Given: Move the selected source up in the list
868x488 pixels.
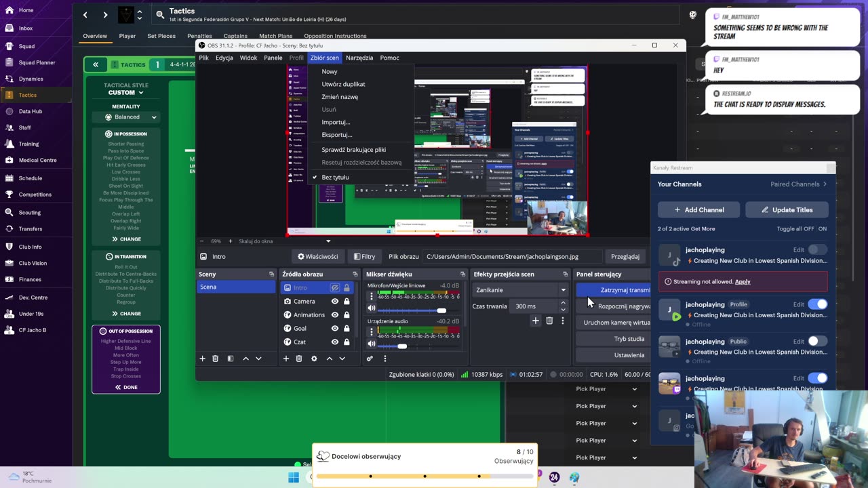Looking at the screenshot, I should [329, 359].
